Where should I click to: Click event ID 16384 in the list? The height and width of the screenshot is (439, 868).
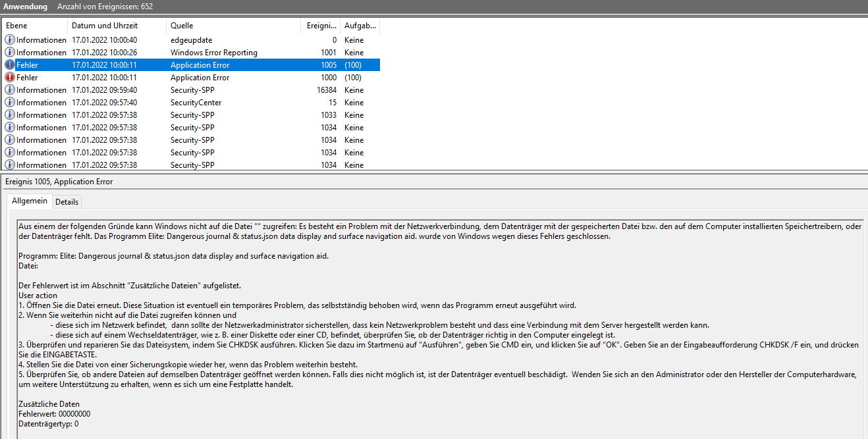pos(327,90)
